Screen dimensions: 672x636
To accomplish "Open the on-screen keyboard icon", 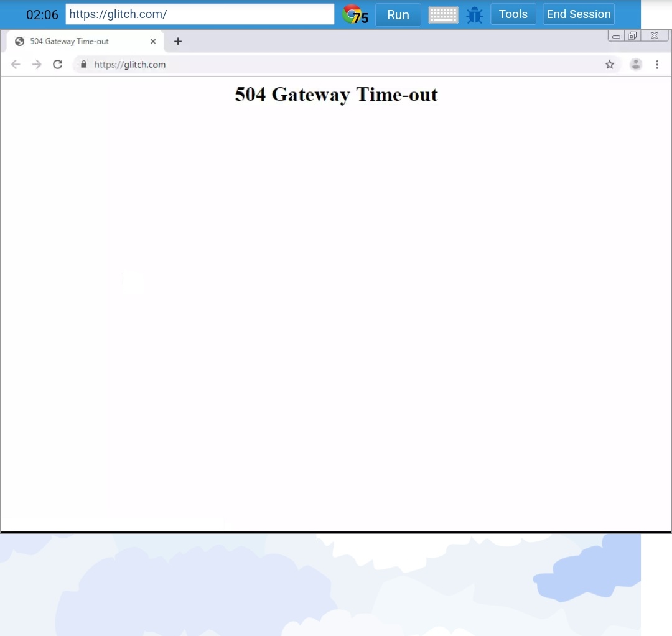I will click(x=443, y=14).
